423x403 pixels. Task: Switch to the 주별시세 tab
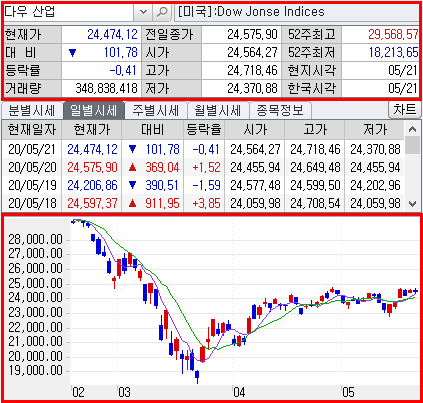click(x=156, y=110)
